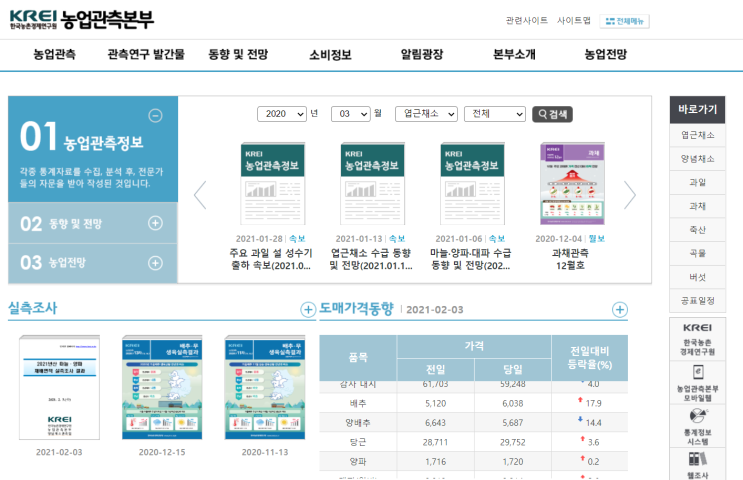The height and width of the screenshot is (480, 743).
Task: Click the plus icon beside 도매가격동향
Action: [620, 309]
